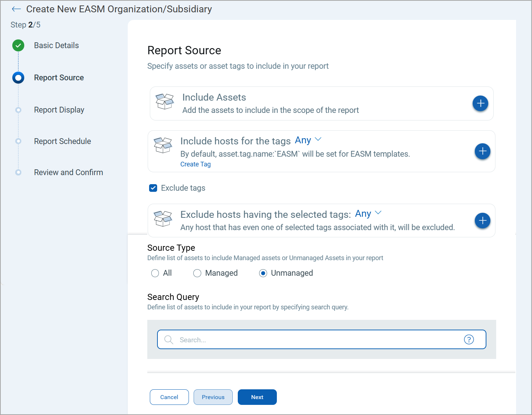This screenshot has height=415, width=532.
Task: Choose the Managed source type option
Action: 197,273
